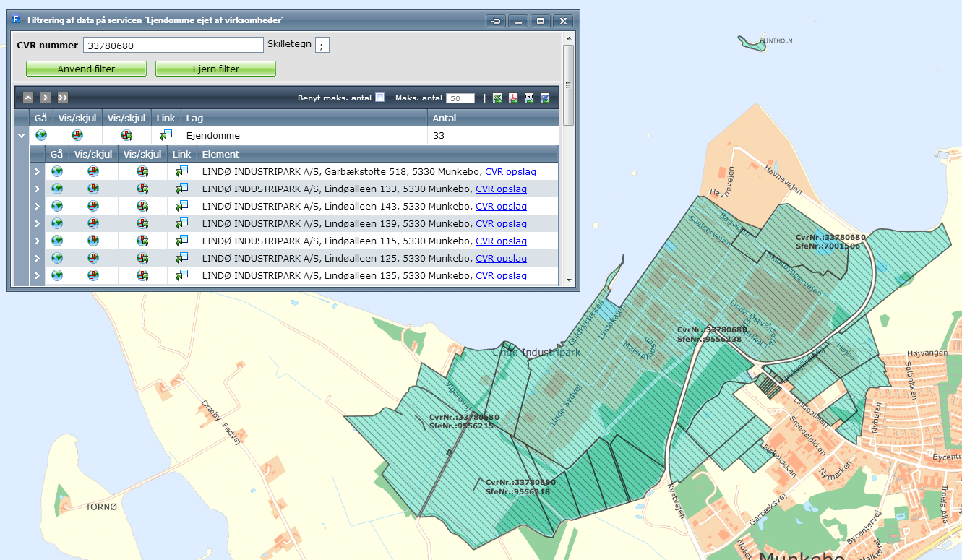Viewport: 962px width, 560px height.
Task: Click map label SfeNr.:9556215
Action: (x=461, y=426)
